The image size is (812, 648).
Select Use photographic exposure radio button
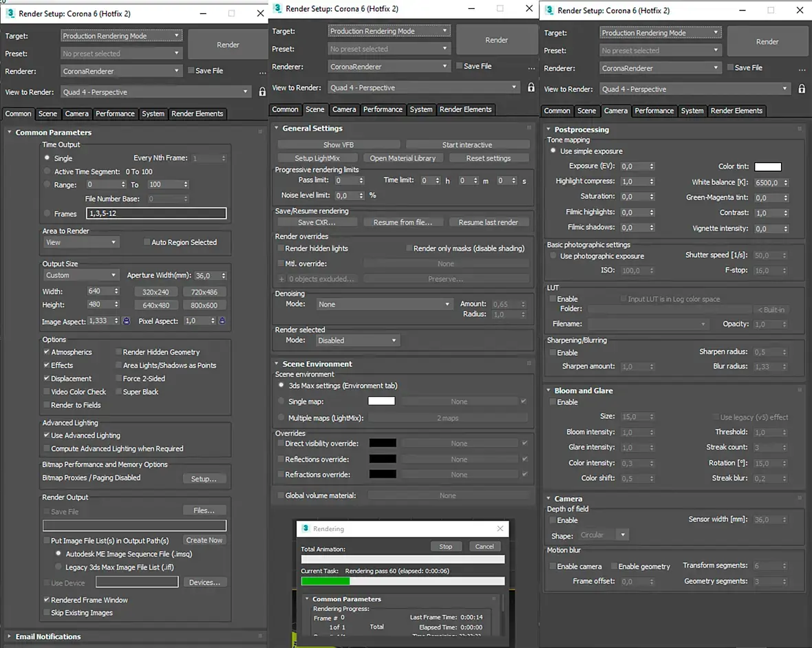[x=553, y=256]
